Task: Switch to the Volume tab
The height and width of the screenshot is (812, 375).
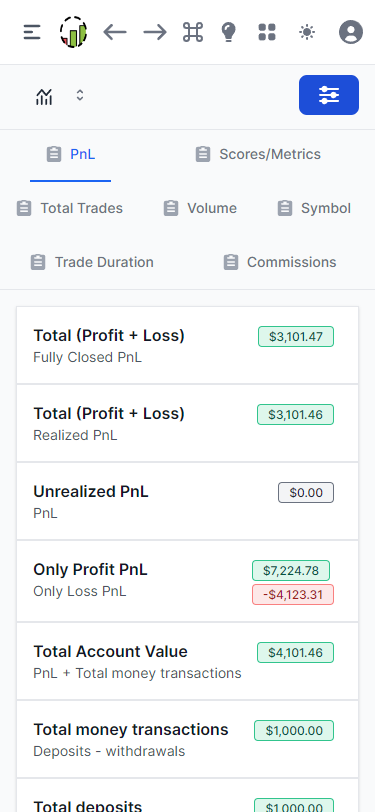Action: click(x=200, y=208)
